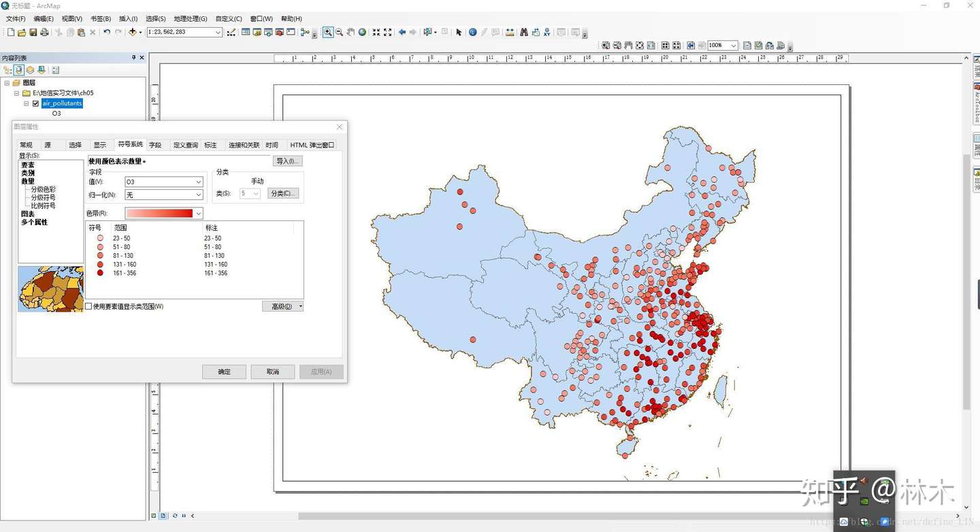Open the 地理处理(G) menu

pos(191,18)
